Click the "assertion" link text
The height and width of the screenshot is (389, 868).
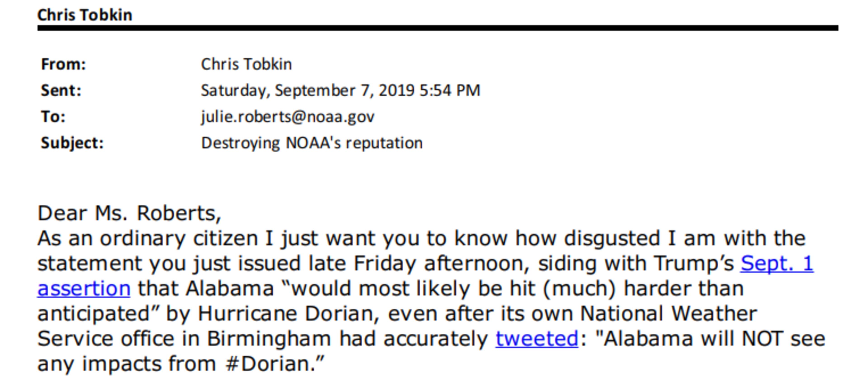click(x=84, y=289)
